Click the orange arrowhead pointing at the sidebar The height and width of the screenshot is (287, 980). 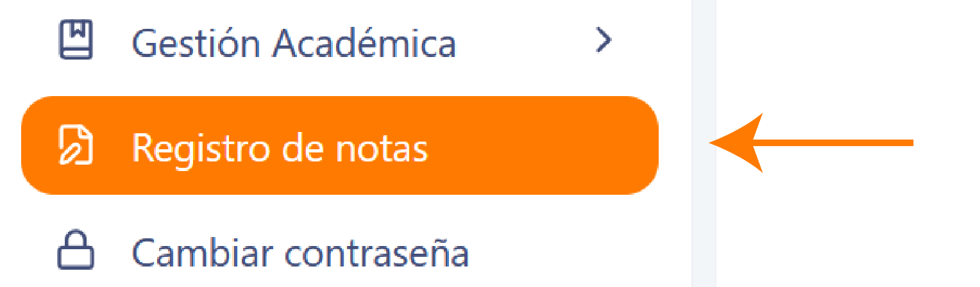736,143
